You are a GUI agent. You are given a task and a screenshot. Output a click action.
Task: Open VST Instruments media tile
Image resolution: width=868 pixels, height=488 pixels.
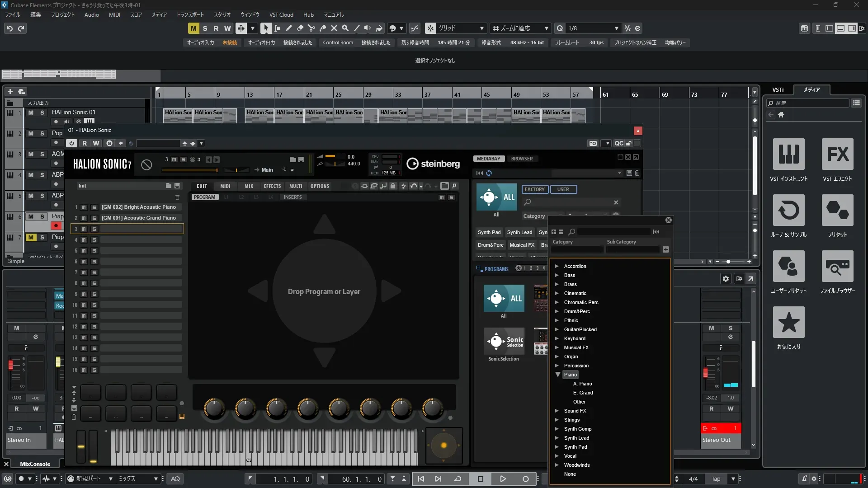pyautogui.click(x=788, y=155)
